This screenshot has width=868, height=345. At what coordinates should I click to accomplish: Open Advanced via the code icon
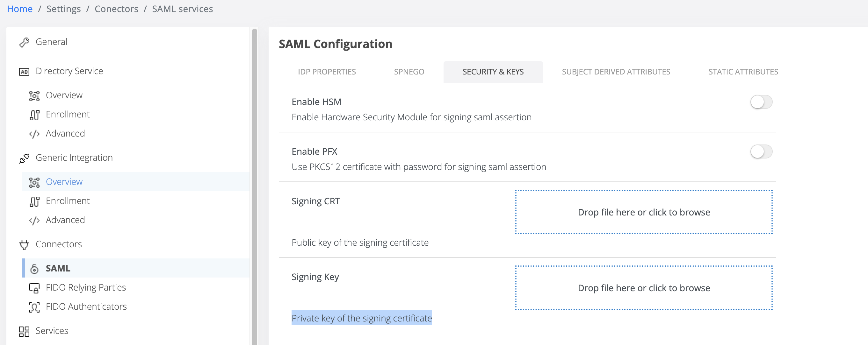click(34, 133)
